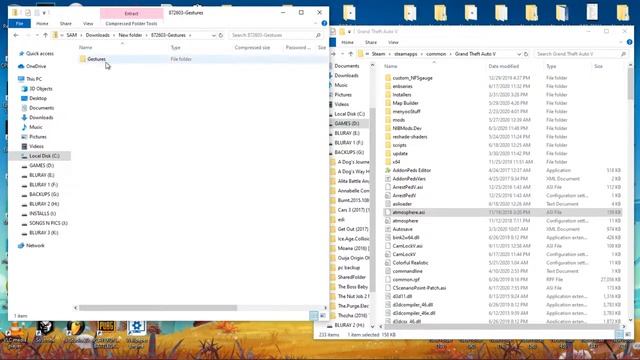Select the scripts folder in the GTA V window
The width and height of the screenshot is (640, 360).
[399, 145]
